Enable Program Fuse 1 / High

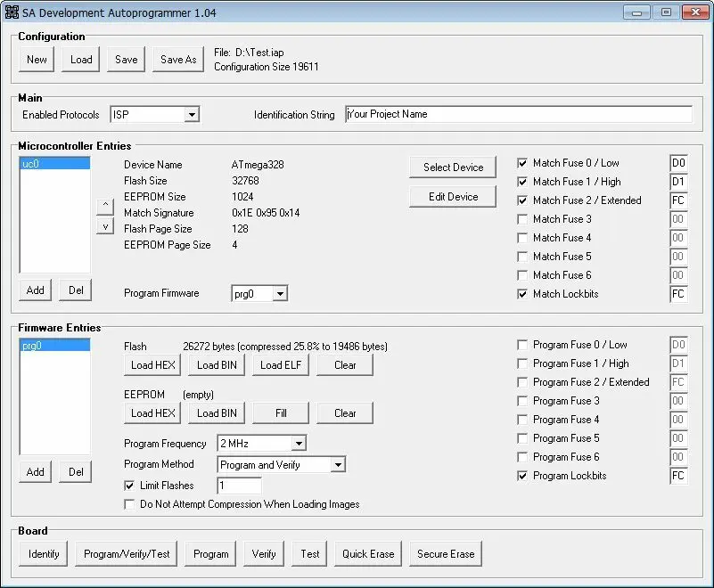pyautogui.click(x=522, y=363)
